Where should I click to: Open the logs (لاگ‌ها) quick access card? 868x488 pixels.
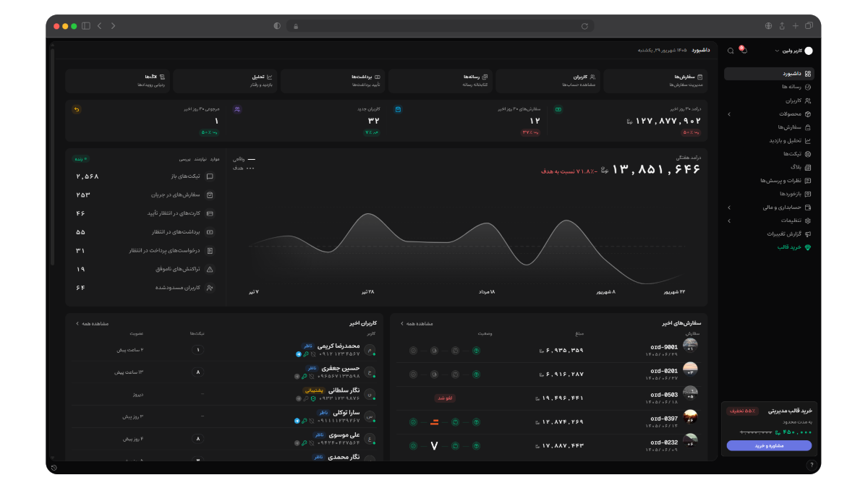(117, 81)
